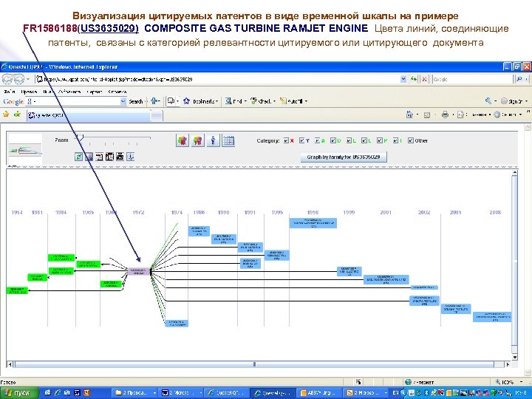Viewport: 532px width, 399px height.
Task: Go back with the browser Back arrow
Action: (7, 79)
